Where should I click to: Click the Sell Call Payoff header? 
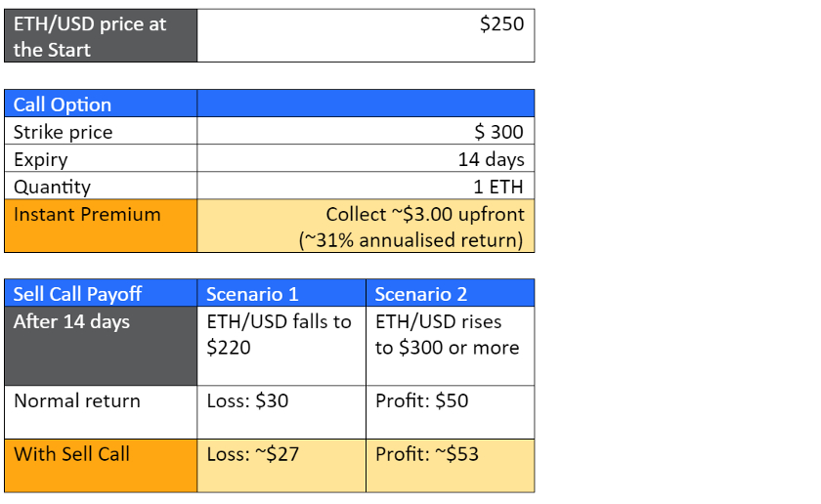(x=101, y=293)
